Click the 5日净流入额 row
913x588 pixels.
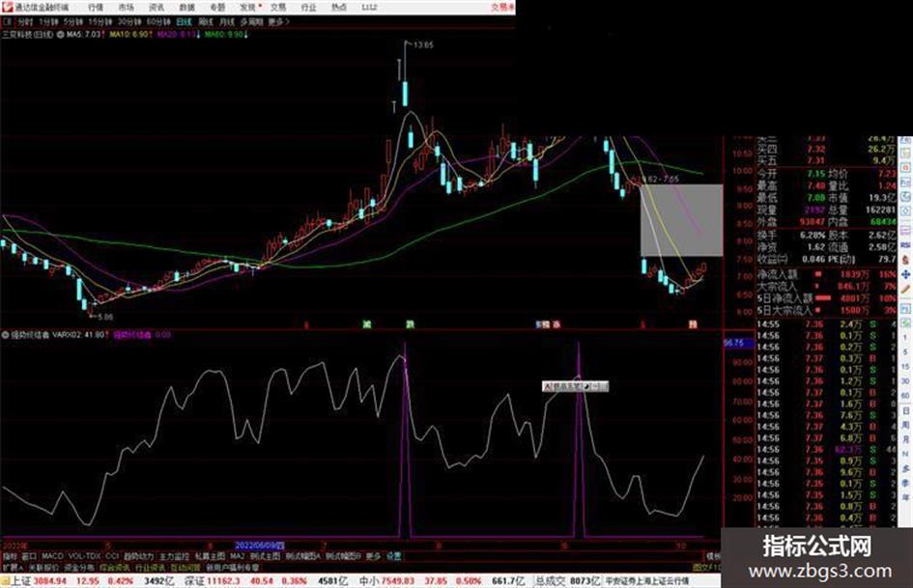827,298
